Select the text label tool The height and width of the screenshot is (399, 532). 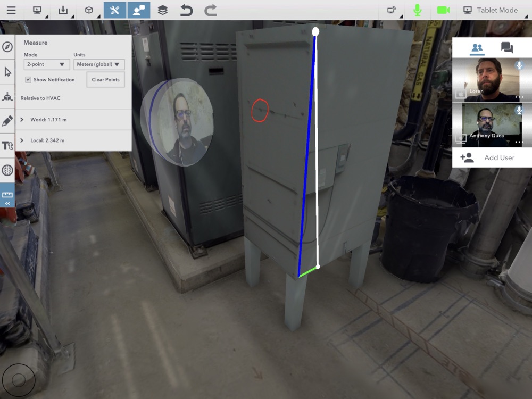pos(7,146)
